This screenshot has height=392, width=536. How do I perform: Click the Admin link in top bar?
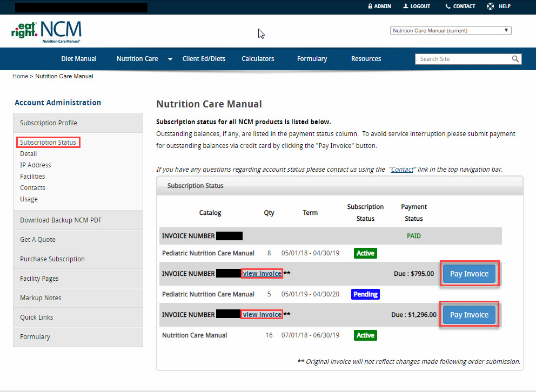pyautogui.click(x=379, y=6)
